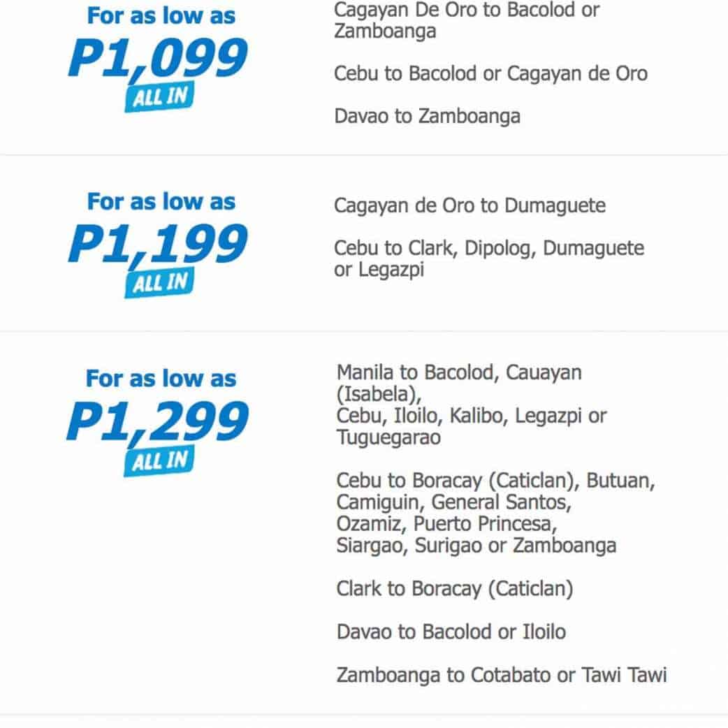Click the Clark to Boracay (Caticlan) route

click(454, 589)
